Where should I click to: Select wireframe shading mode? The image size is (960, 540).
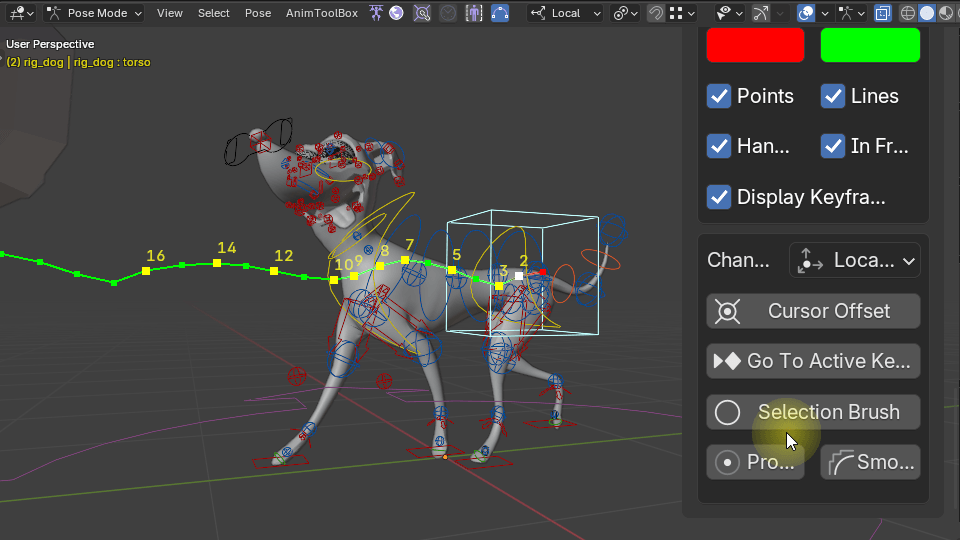coord(908,13)
